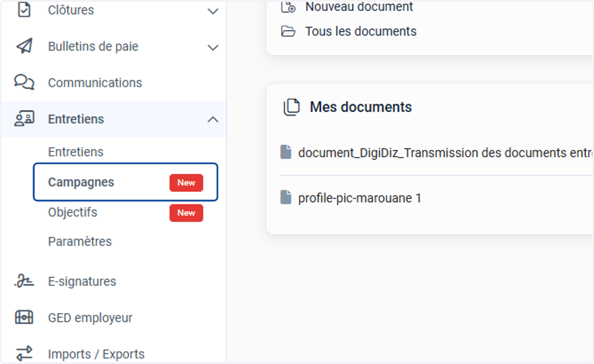Open document_DigiDiz_Transmission des documents file

(x=445, y=152)
